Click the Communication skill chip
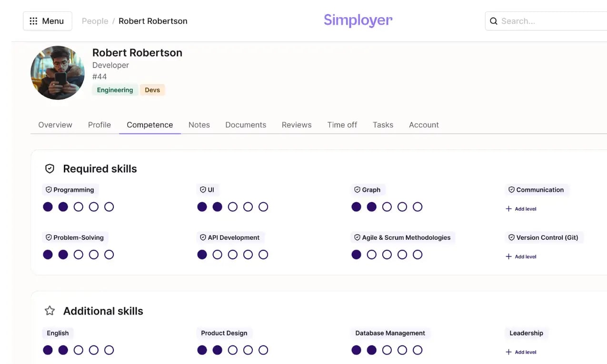This screenshot has width=607, height=364. [537, 189]
